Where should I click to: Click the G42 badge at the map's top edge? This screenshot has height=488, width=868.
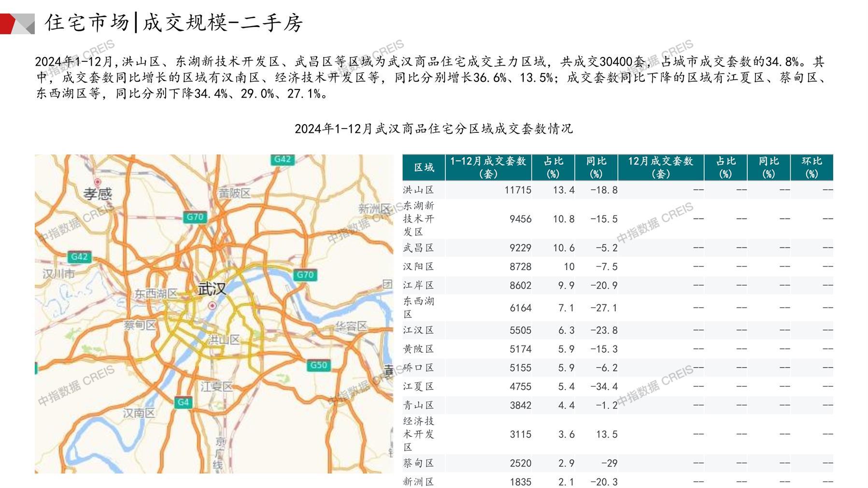(282, 159)
